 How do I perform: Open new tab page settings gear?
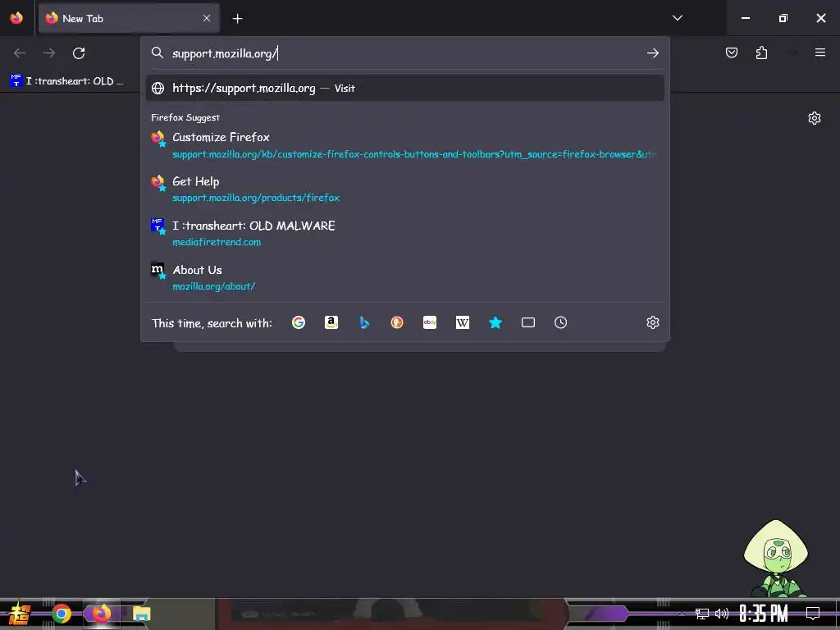(x=815, y=118)
